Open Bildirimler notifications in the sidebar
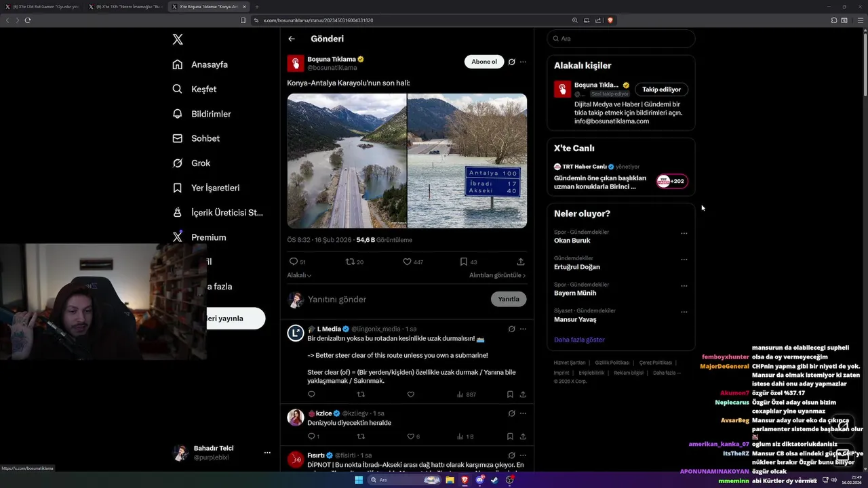The width and height of the screenshot is (868, 488). 202,114
